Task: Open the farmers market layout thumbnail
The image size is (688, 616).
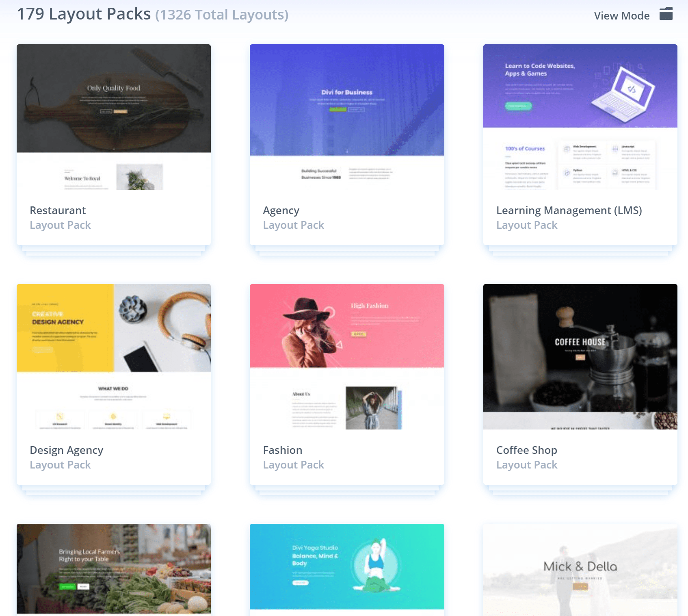Action: 114,569
